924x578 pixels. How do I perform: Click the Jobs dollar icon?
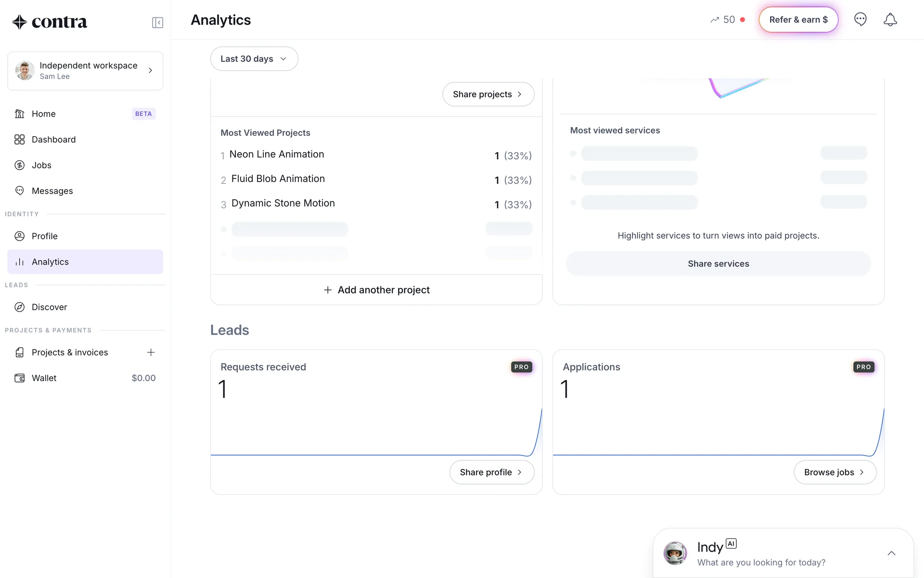(20, 165)
